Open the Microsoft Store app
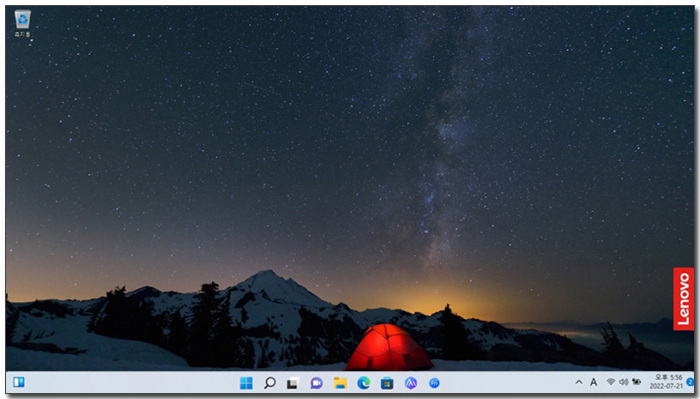700x399 pixels. pos(387,383)
